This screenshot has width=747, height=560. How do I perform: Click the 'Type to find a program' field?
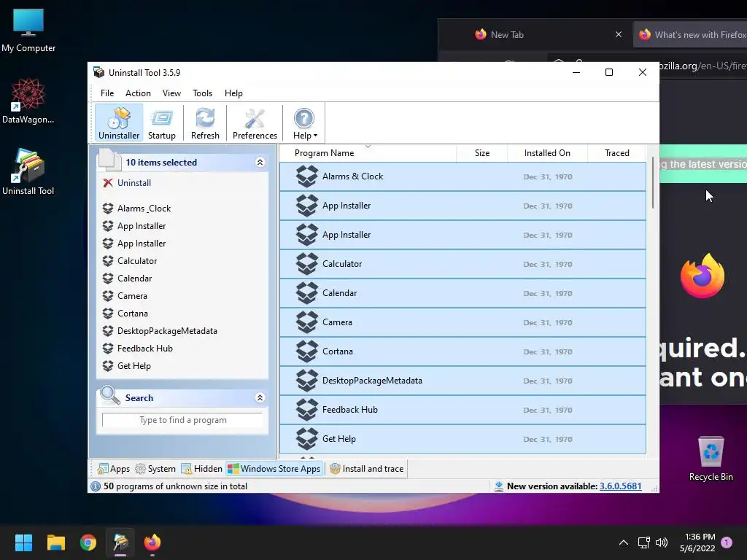[182, 420]
